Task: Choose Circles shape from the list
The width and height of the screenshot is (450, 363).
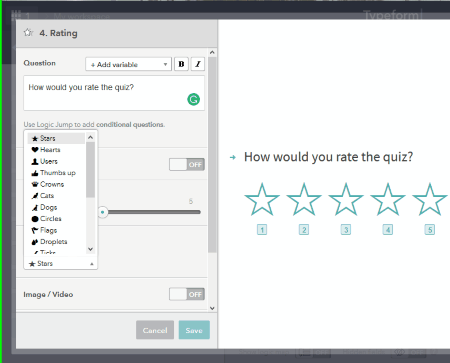Action: (56, 219)
